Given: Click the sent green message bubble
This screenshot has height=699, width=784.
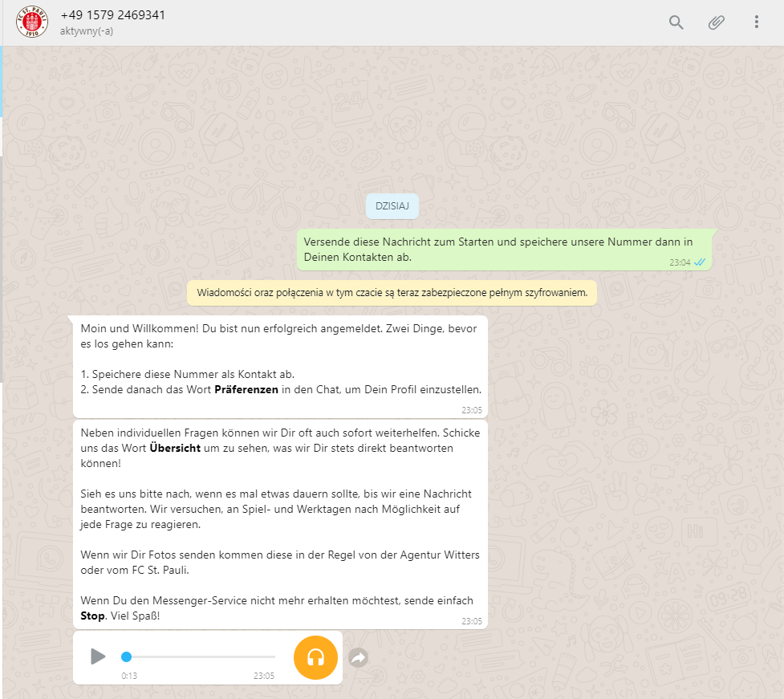Looking at the screenshot, I should (x=504, y=250).
